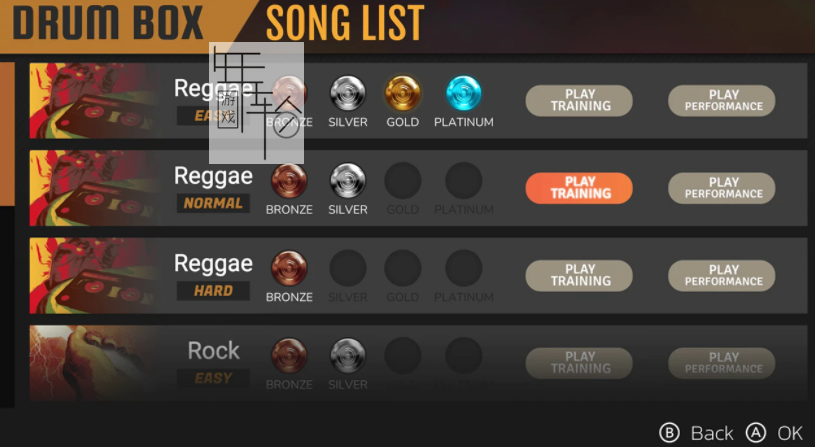This screenshot has width=815, height=447.
Task: Start Play Training for Reggae Hard
Action: [579, 275]
